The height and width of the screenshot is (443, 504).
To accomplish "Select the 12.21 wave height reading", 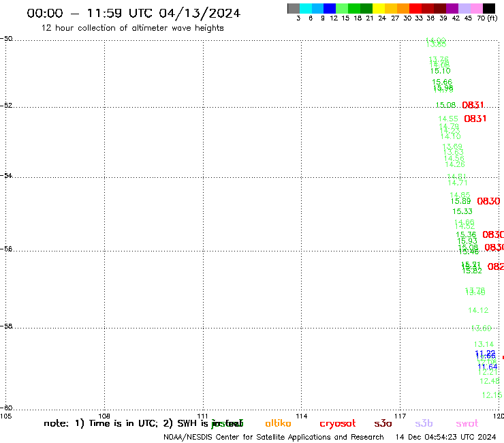I will (x=488, y=372).
